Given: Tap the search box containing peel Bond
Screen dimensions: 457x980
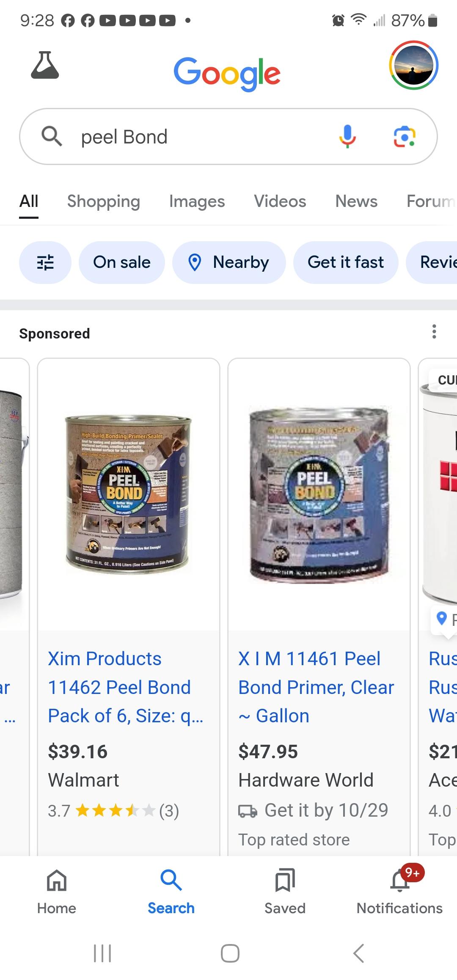Looking at the screenshot, I should (x=228, y=136).
